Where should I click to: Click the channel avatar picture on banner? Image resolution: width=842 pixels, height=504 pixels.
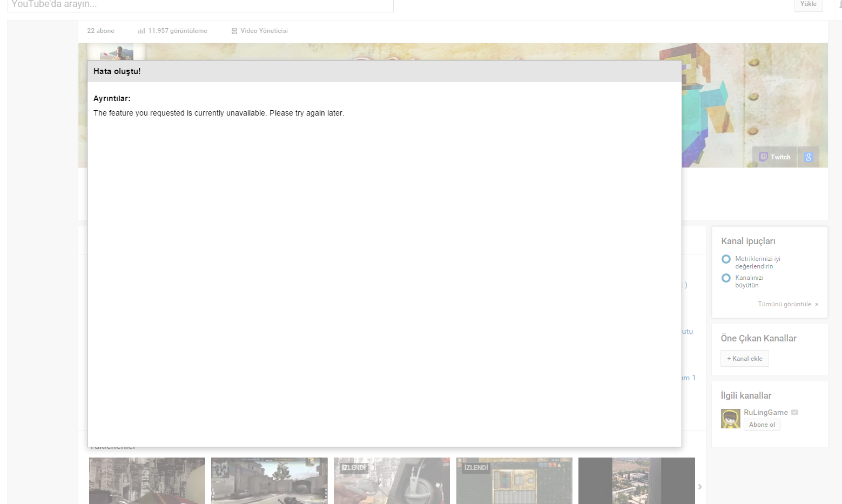[x=117, y=52]
